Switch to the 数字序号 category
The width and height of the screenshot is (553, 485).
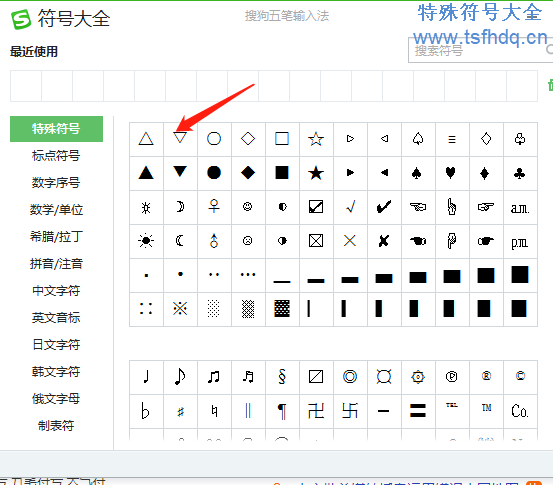[56, 183]
